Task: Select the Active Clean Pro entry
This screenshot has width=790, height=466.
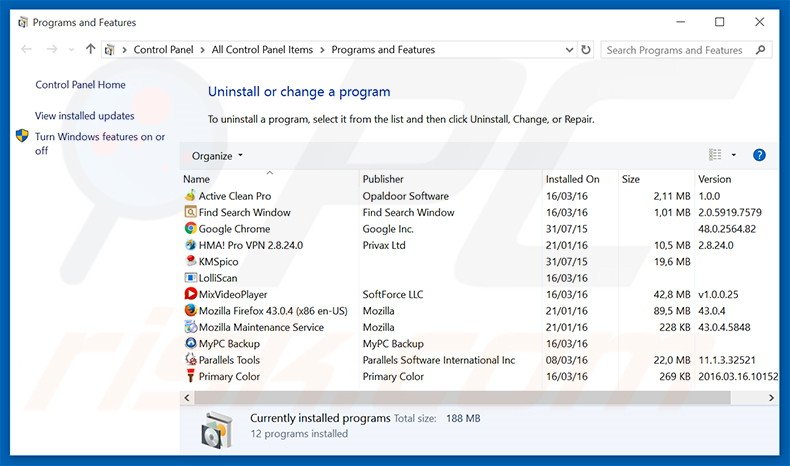Action: 235,196
